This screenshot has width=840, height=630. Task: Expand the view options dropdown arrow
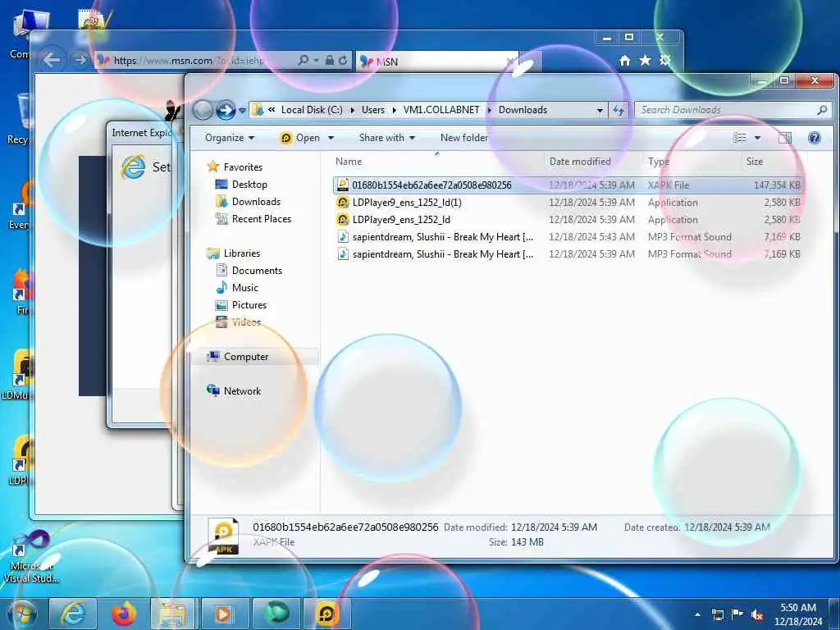tap(757, 138)
